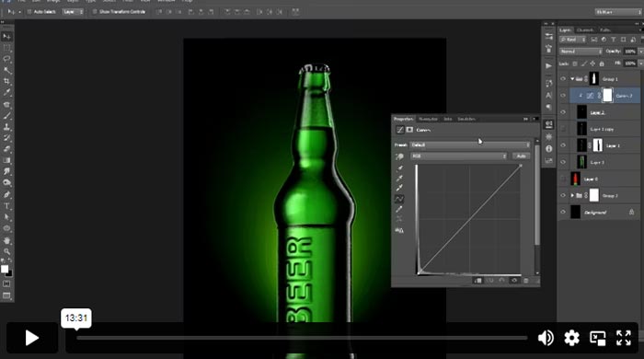Viewport: 644px width, 359px height.
Task: Select the Gradient tool
Action: (7, 160)
